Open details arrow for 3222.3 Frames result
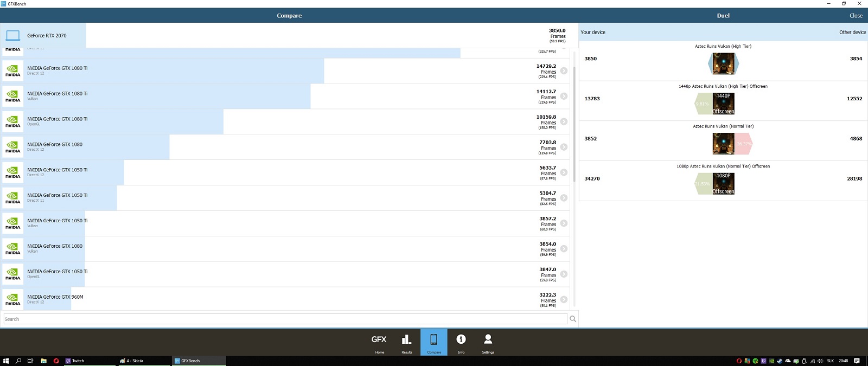The width and height of the screenshot is (868, 366). (564, 300)
